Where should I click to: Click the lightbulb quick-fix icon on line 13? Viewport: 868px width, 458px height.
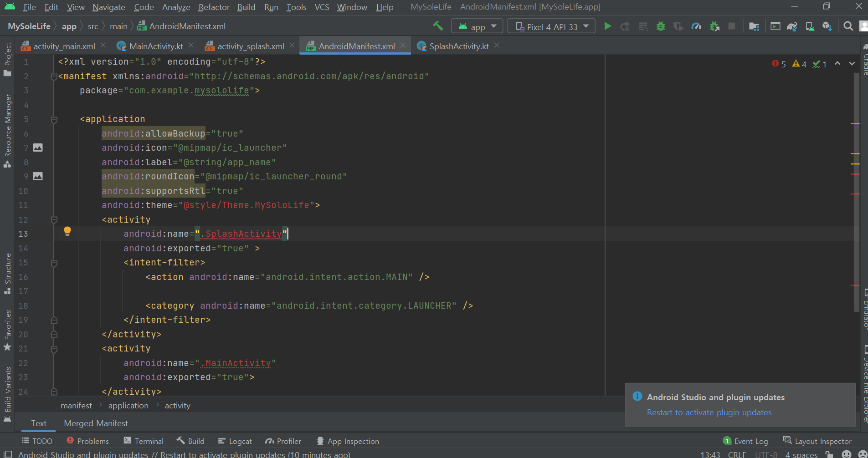tap(67, 231)
